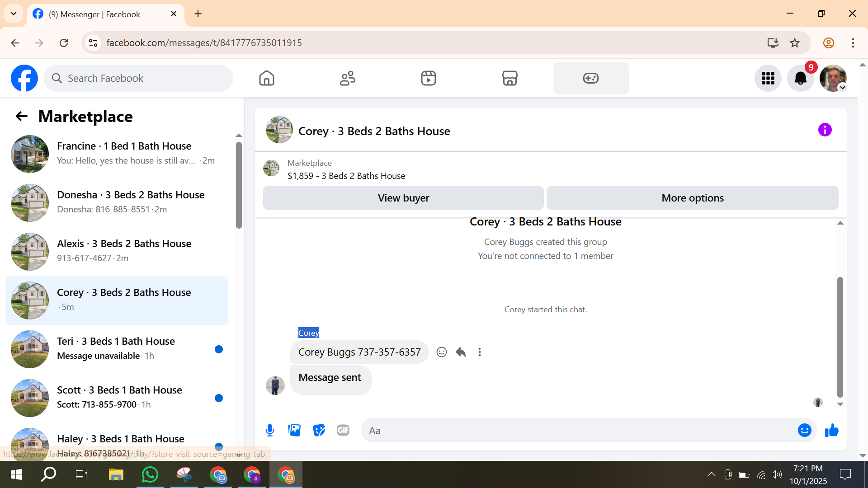The image size is (868, 488).
Task: Open Teri 3 Beds 1 Bath House chat
Action: 117,349
